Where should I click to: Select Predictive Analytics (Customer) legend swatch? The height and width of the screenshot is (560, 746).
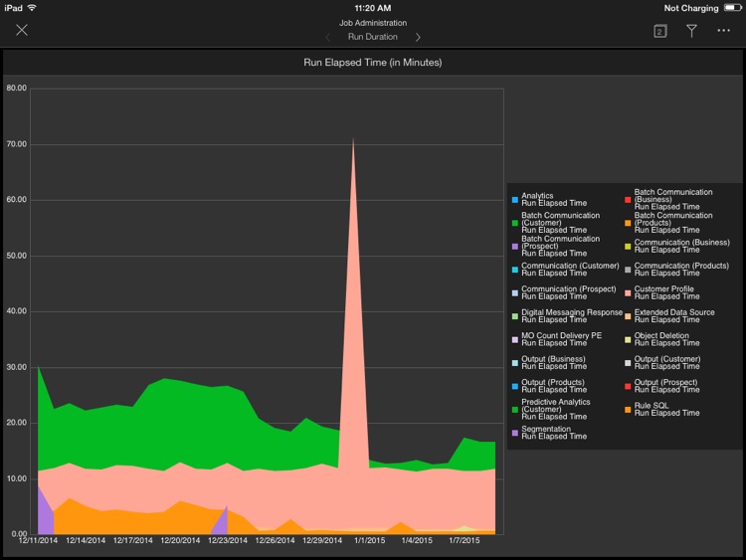[x=515, y=410]
